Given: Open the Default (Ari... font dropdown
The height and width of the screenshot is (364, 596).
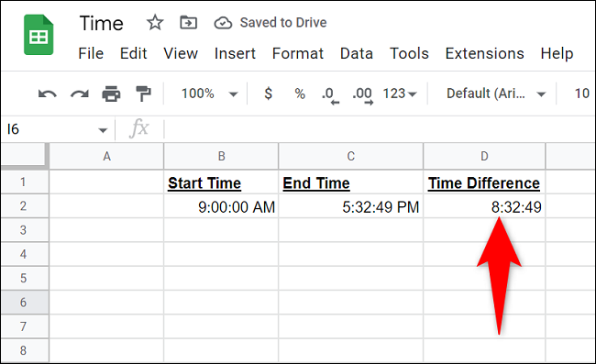Looking at the screenshot, I should click(496, 94).
